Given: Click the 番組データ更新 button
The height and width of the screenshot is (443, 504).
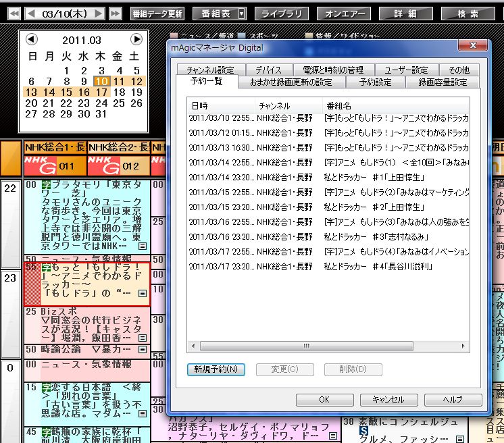Looking at the screenshot, I should (x=157, y=14).
